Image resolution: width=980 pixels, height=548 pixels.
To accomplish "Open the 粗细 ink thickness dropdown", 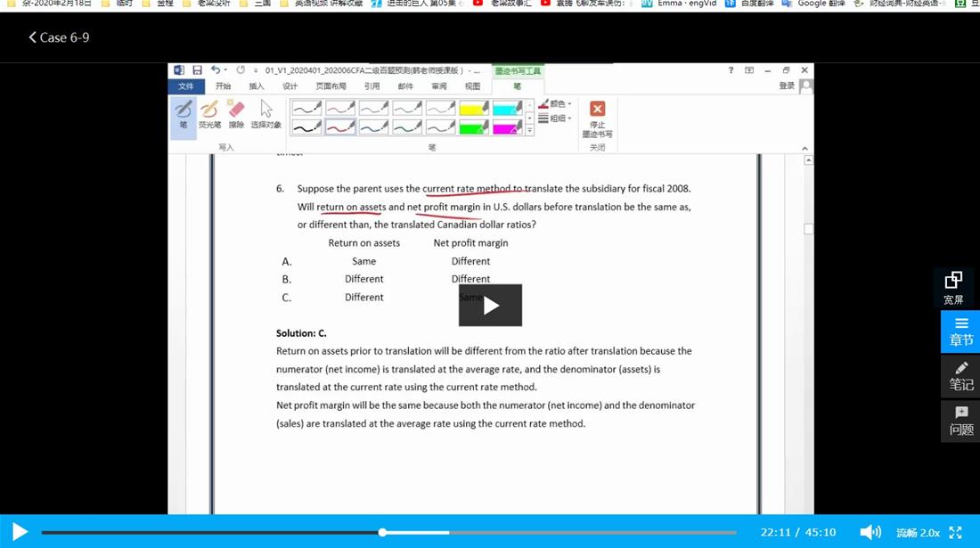I will 555,119.
